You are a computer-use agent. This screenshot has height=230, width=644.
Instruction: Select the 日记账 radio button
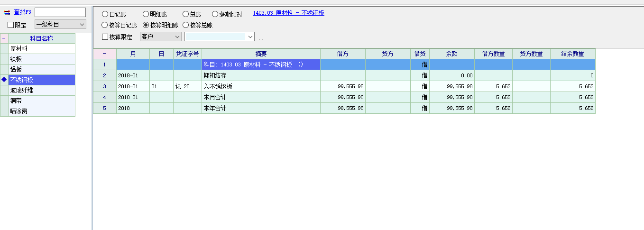pyautogui.click(x=105, y=14)
